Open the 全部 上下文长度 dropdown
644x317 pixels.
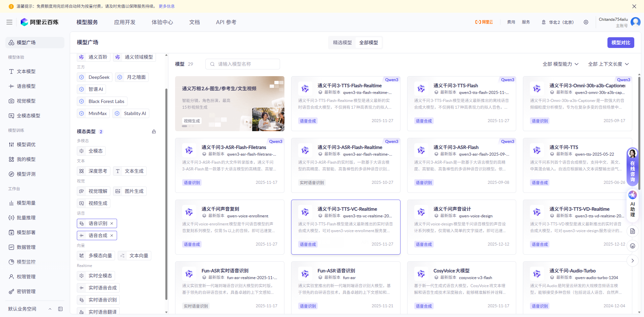tap(608, 64)
